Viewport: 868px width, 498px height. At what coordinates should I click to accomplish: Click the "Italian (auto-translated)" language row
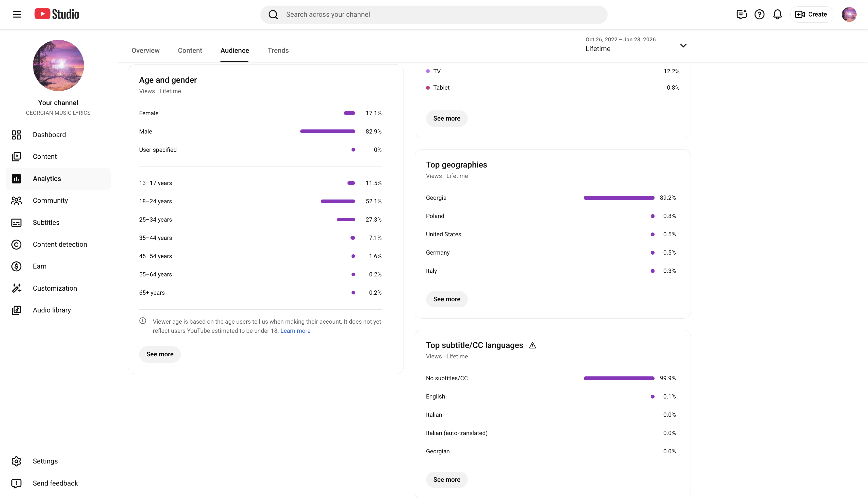[x=551, y=433]
